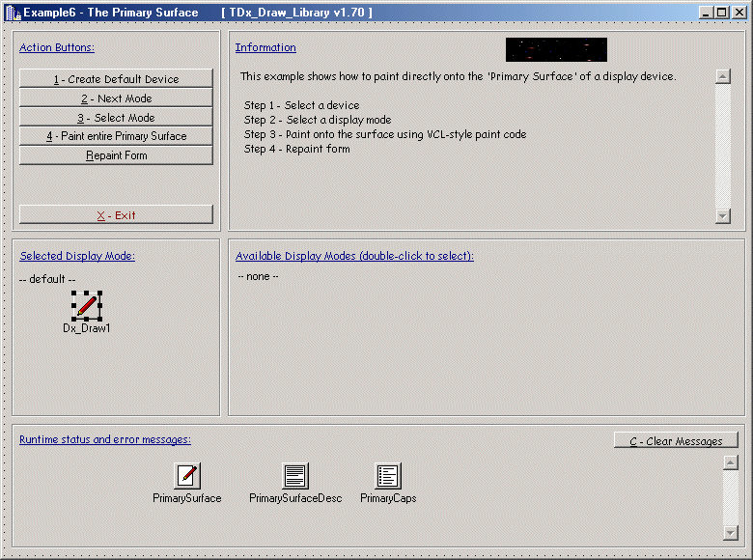Click the black image box beside Information
Image resolution: width=753 pixels, height=560 pixels.
tap(556, 49)
